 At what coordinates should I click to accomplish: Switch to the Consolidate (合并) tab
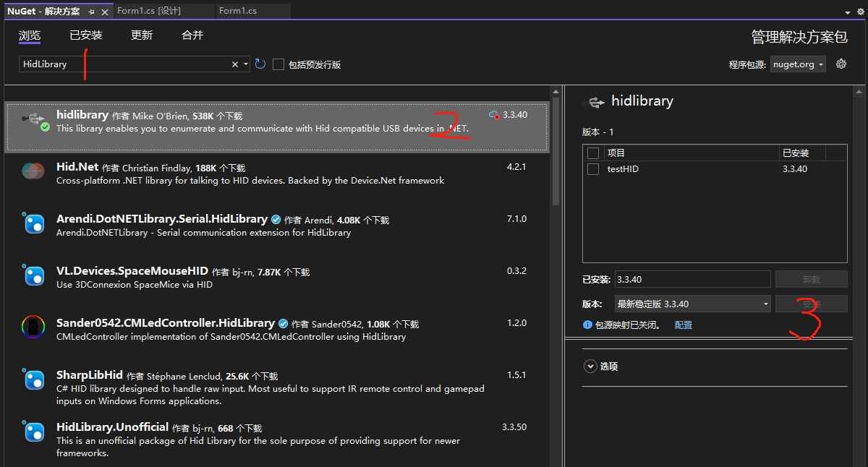pos(192,35)
